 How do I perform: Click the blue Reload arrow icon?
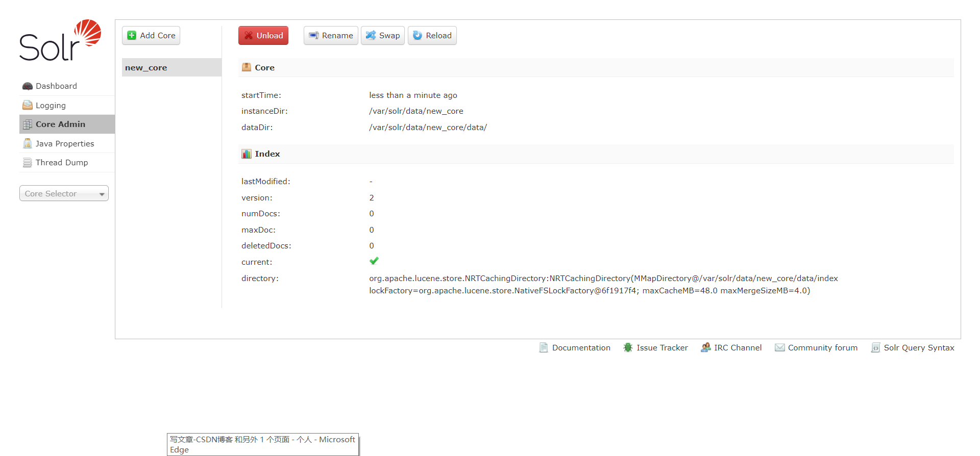pyautogui.click(x=418, y=35)
